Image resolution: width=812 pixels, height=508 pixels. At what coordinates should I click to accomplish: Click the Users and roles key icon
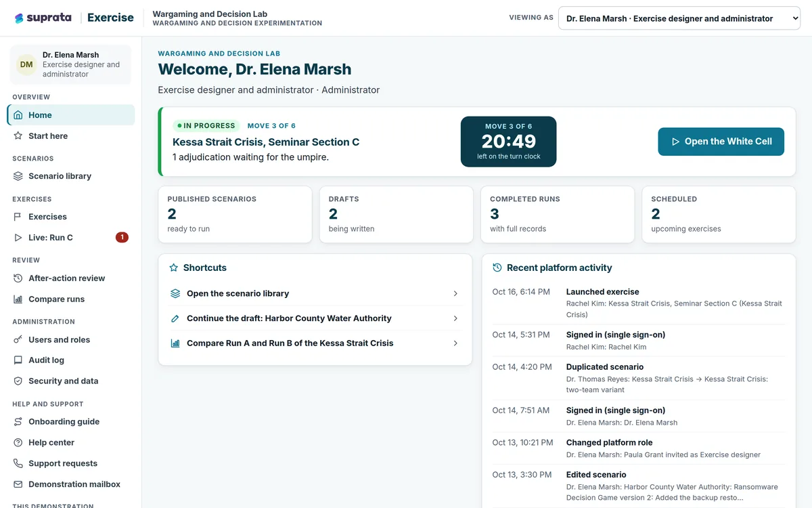coord(18,340)
